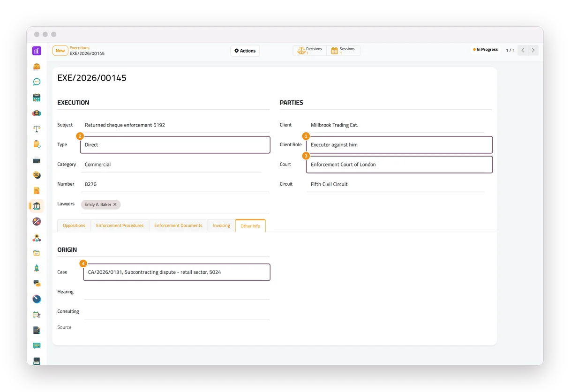Open the Decisions stat button

(x=310, y=51)
